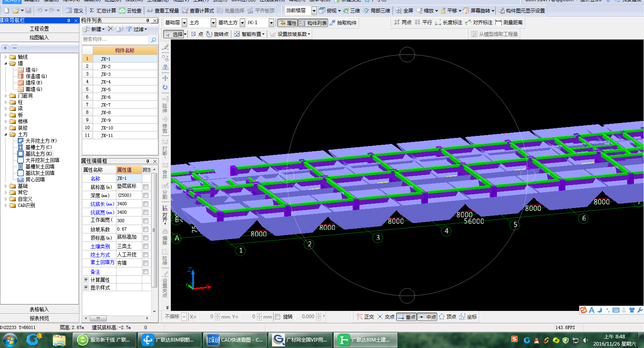The image size is (644, 348).
Task: Toggle checkbox for 深度 row
Action: pos(145,195)
